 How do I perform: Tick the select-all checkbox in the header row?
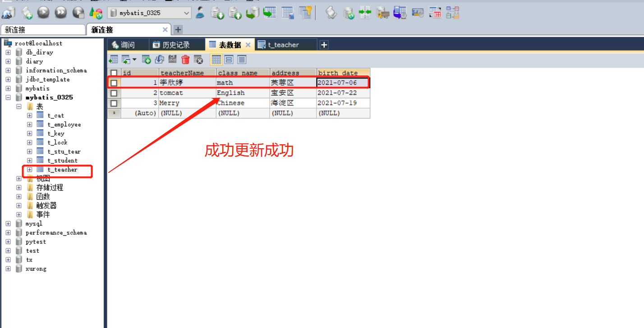click(x=114, y=73)
